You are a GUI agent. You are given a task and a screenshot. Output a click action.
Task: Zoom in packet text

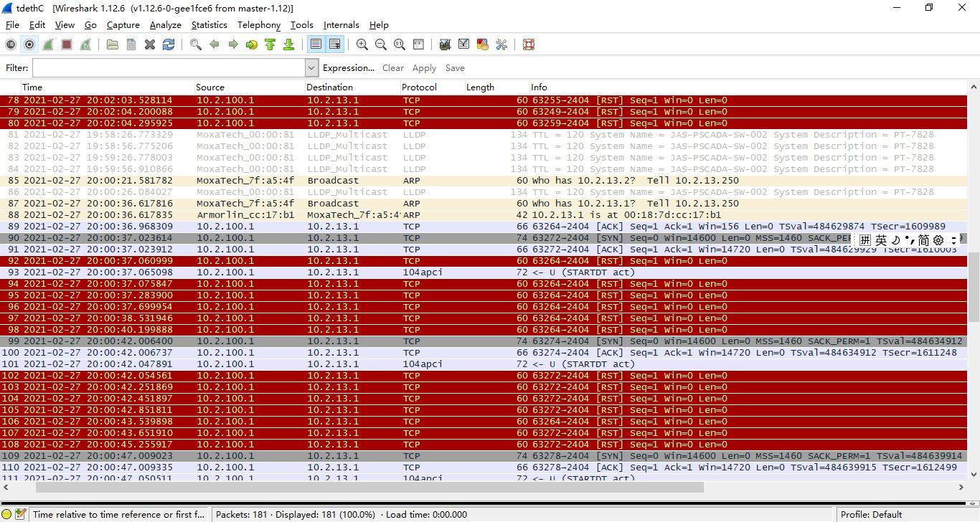tap(362, 44)
